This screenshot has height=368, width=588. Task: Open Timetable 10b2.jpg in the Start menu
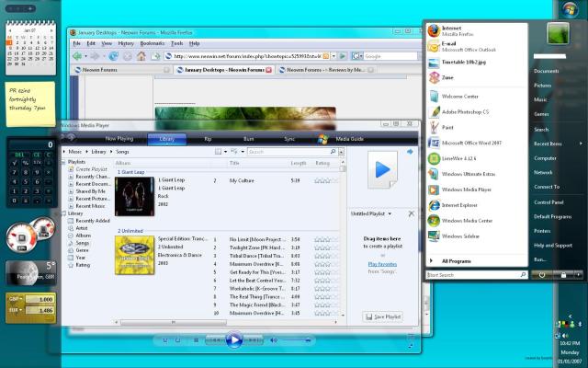476,63
